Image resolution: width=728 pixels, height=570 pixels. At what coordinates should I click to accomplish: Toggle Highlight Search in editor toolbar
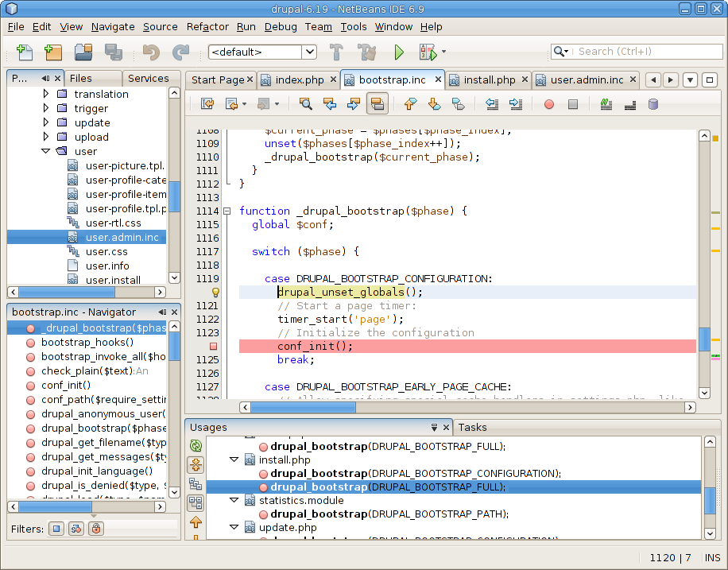pos(377,103)
